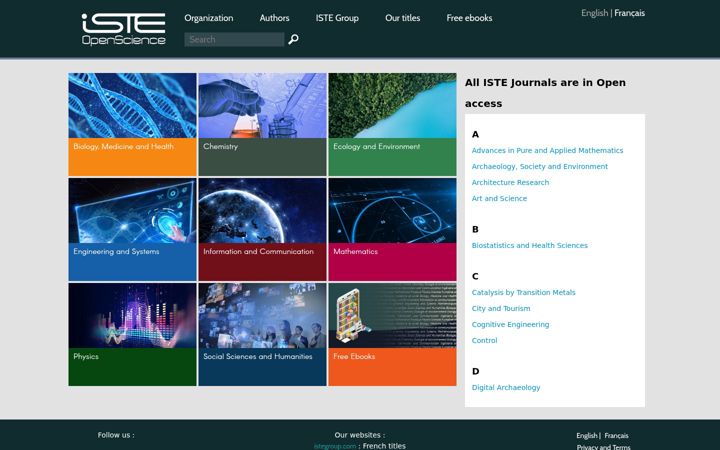Open the ISTE Group menu
The width and height of the screenshot is (720, 450).
[337, 18]
